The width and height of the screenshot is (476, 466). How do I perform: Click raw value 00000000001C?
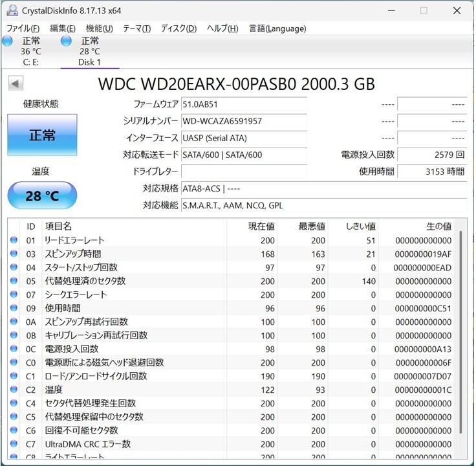pos(423,390)
